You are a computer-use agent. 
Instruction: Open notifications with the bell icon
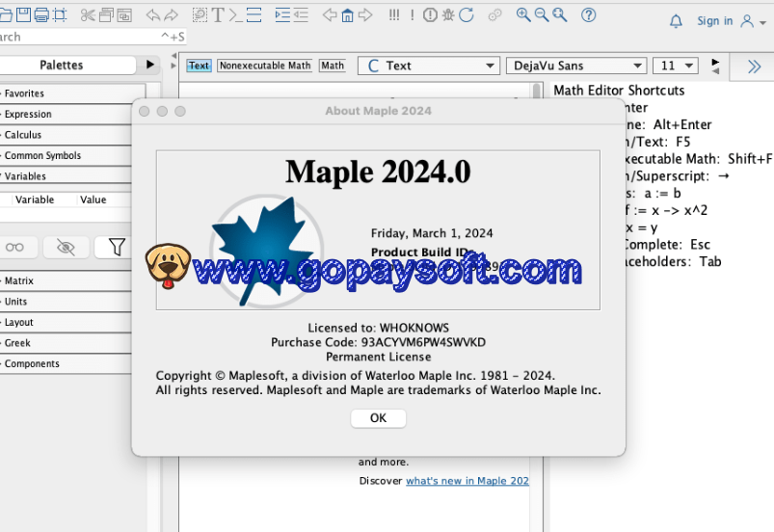(676, 21)
